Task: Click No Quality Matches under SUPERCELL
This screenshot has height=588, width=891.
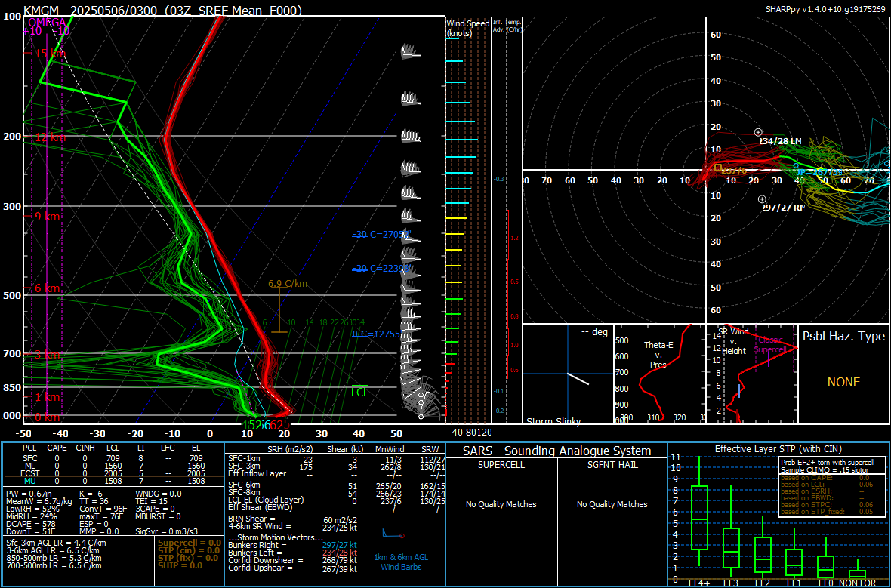Action: pyautogui.click(x=501, y=504)
